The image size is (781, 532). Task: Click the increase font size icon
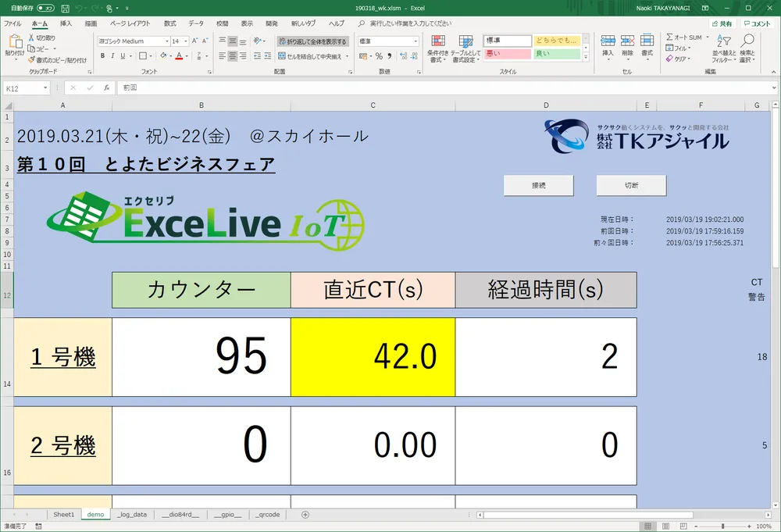pyautogui.click(x=195, y=41)
